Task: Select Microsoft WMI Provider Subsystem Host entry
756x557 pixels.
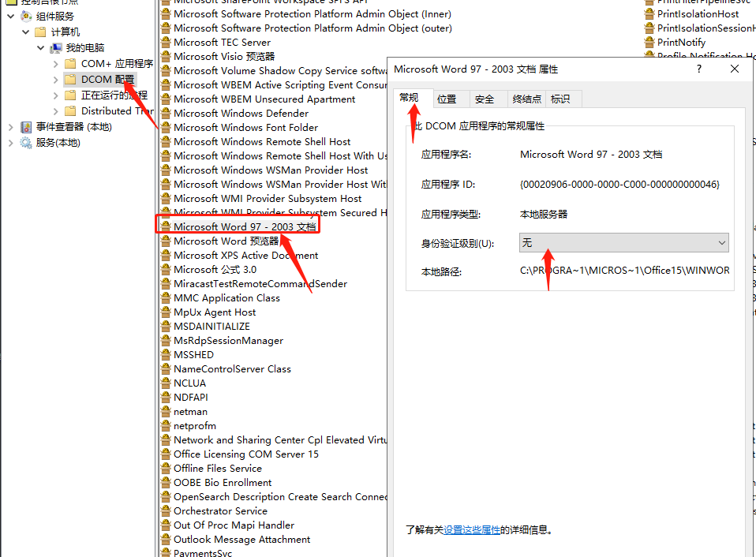Action: click(268, 199)
